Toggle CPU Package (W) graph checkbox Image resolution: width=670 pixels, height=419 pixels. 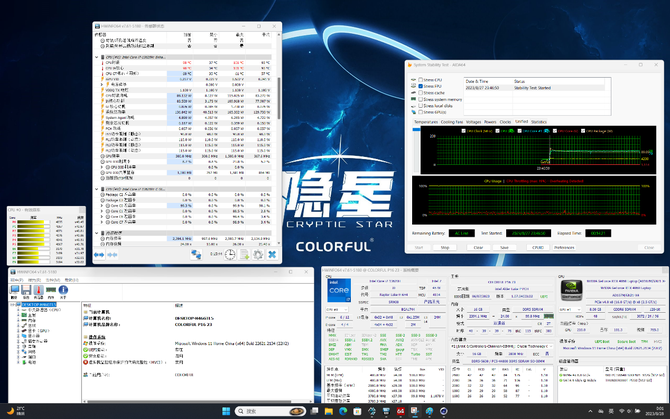(x=583, y=131)
